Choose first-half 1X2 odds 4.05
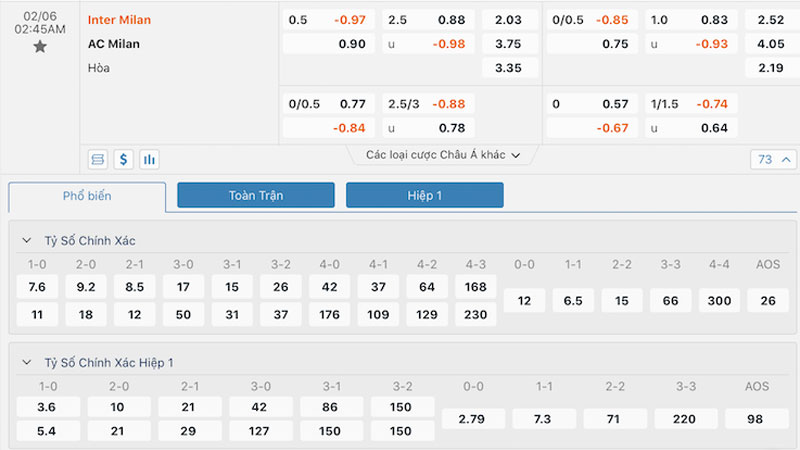Image resolution: width=800 pixels, height=450 pixels. click(x=772, y=44)
